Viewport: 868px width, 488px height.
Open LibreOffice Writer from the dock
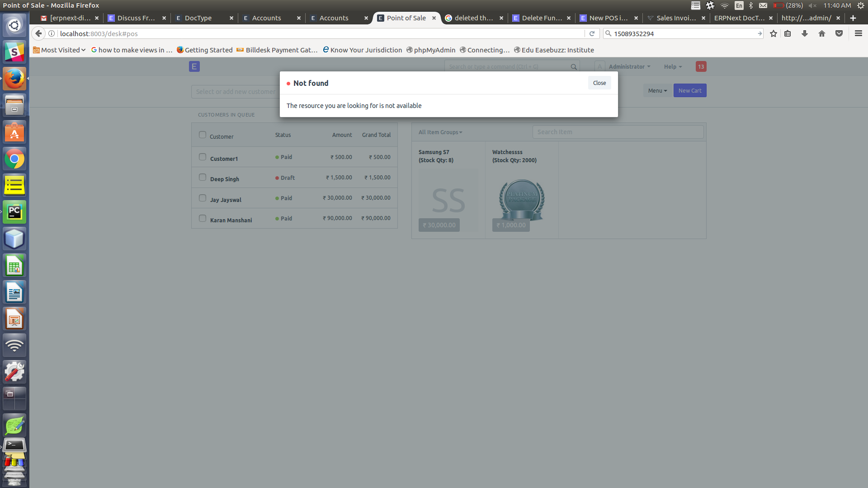point(14,292)
